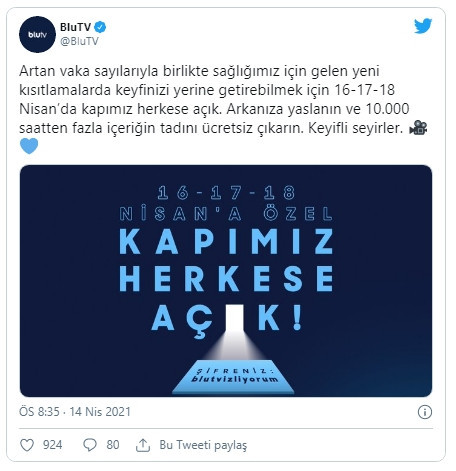Click the share arrow icon
This screenshot has width=456, height=471.
(x=143, y=445)
